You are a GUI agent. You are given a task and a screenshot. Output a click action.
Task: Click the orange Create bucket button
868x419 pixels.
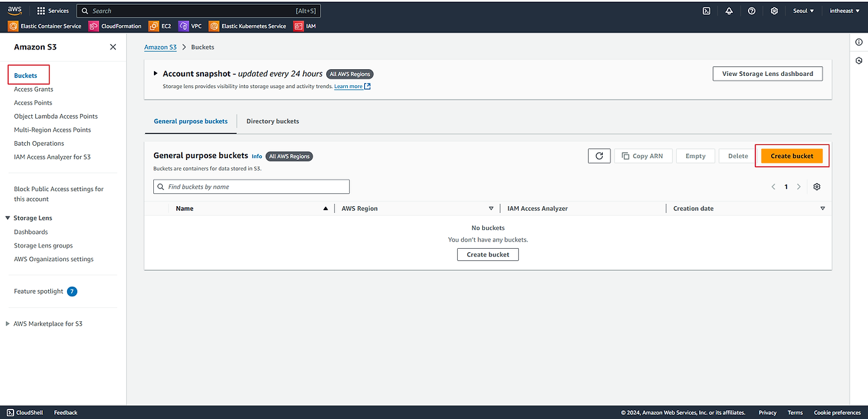pyautogui.click(x=792, y=156)
